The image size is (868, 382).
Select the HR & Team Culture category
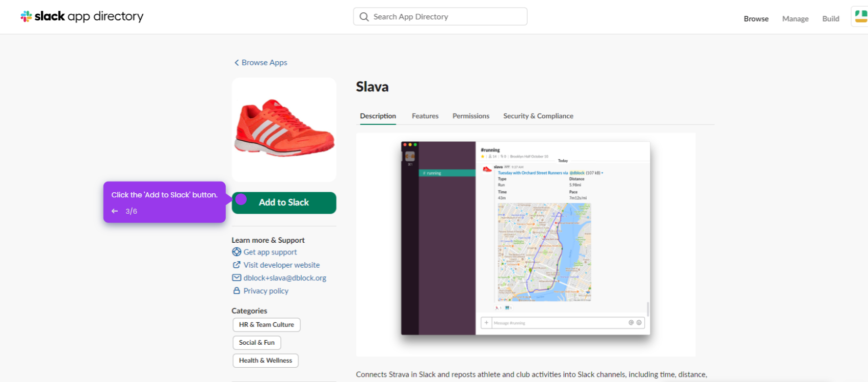click(267, 325)
